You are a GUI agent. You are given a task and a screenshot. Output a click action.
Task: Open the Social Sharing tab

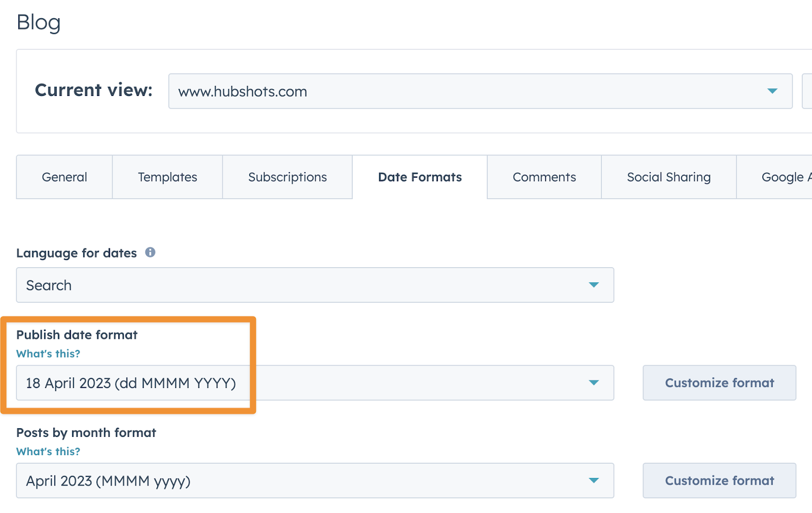(x=668, y=177)
